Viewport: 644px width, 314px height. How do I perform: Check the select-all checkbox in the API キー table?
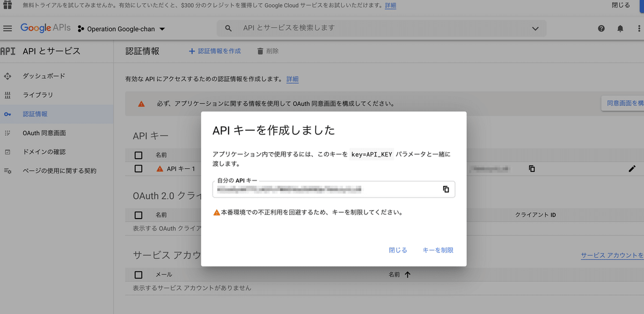[138, 155]
